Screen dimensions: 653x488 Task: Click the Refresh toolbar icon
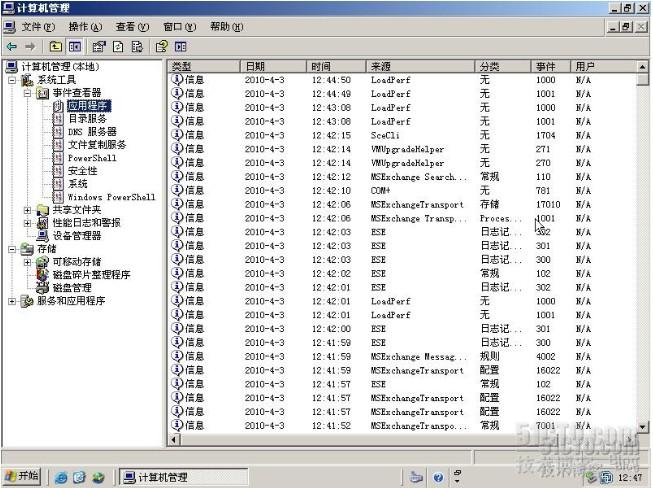point(118,47)
